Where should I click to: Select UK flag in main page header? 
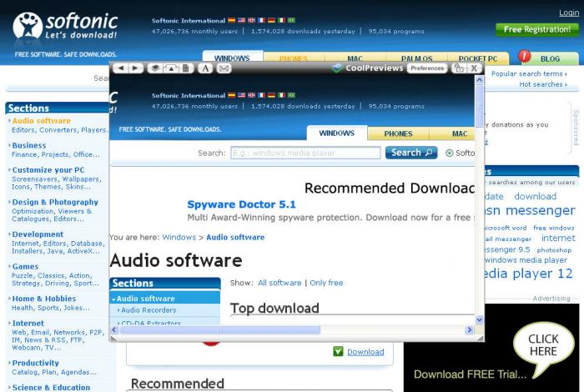251,20
